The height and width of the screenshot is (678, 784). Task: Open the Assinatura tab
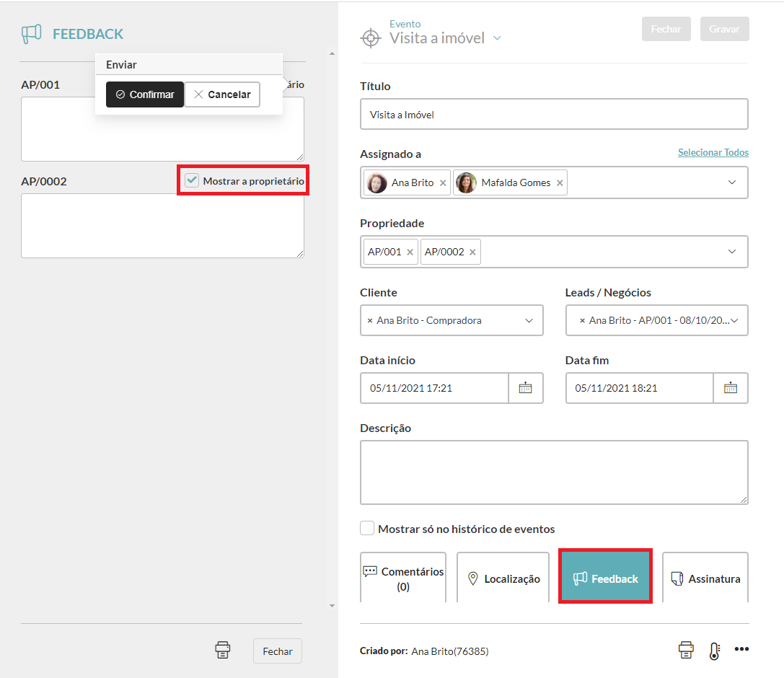[705, 578]
